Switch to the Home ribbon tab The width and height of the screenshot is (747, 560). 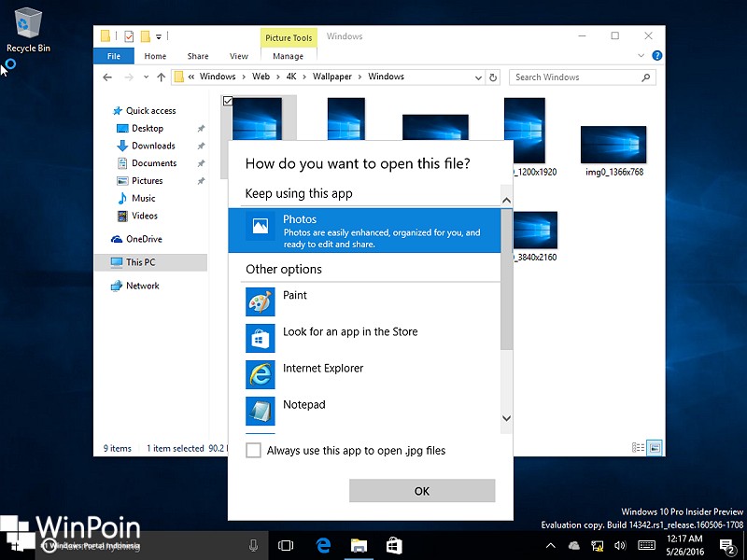[x=155, y=56]
